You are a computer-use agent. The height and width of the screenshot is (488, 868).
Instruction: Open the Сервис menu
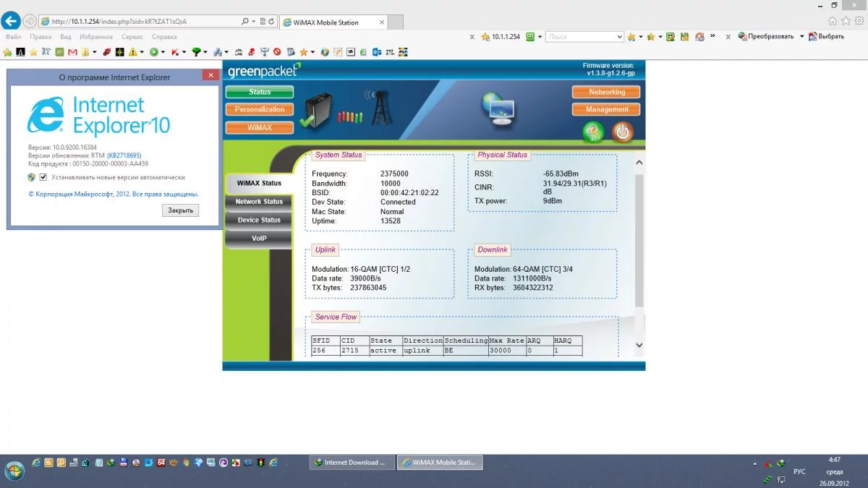132,36
